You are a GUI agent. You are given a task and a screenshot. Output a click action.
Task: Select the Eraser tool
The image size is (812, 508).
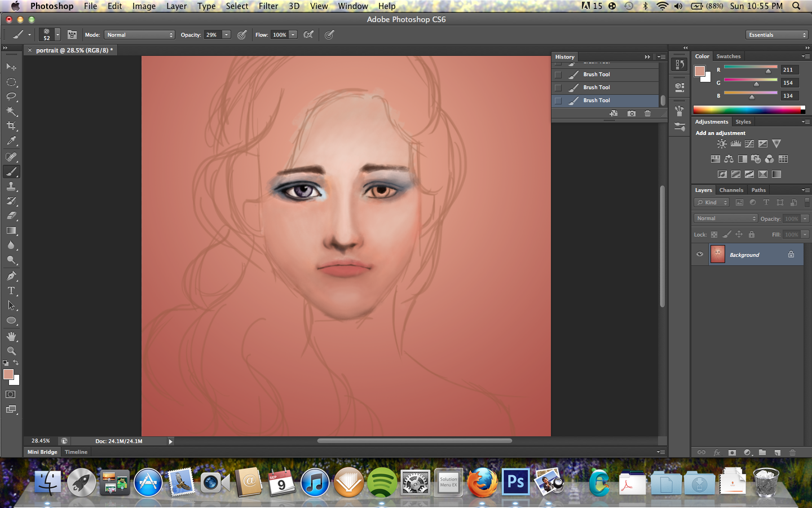(x=11, y=216)
